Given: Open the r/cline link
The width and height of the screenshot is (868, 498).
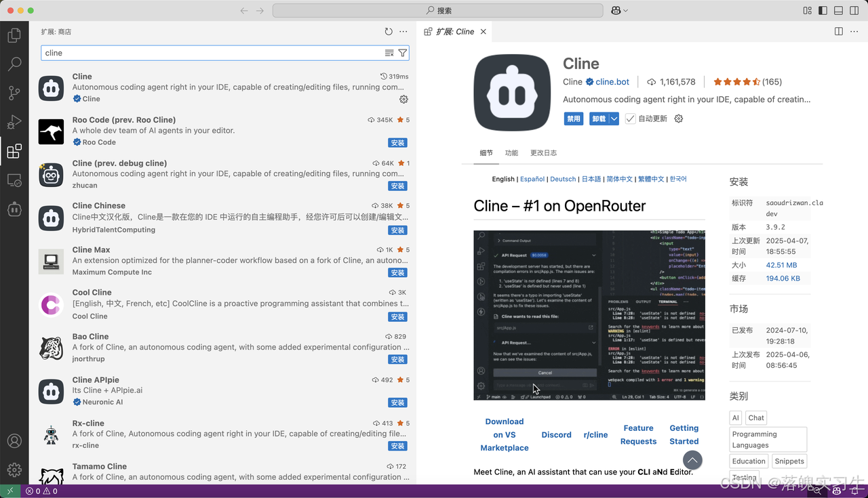Looking at the screenshot, I should point(595,435).
